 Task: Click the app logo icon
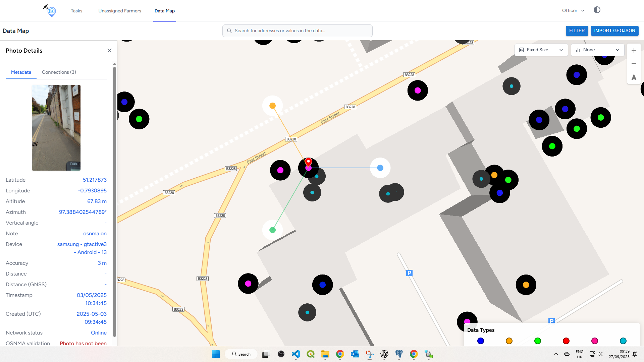pyautogui.click(x=50, y=11)
